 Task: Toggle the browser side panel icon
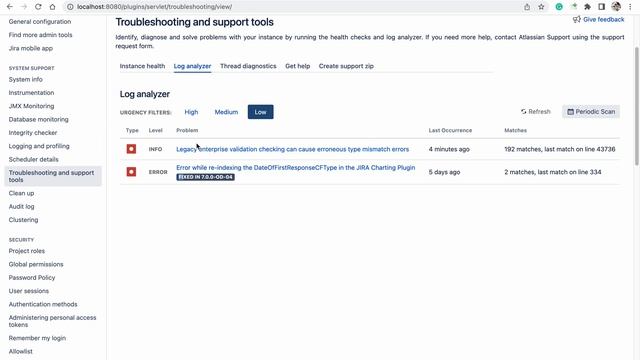tap(602, 7)
